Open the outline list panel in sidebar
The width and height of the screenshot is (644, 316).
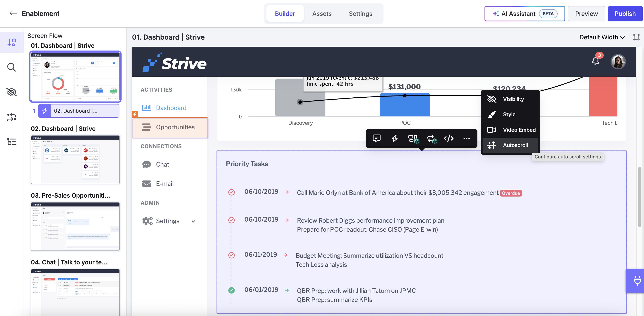click(12, 142)
